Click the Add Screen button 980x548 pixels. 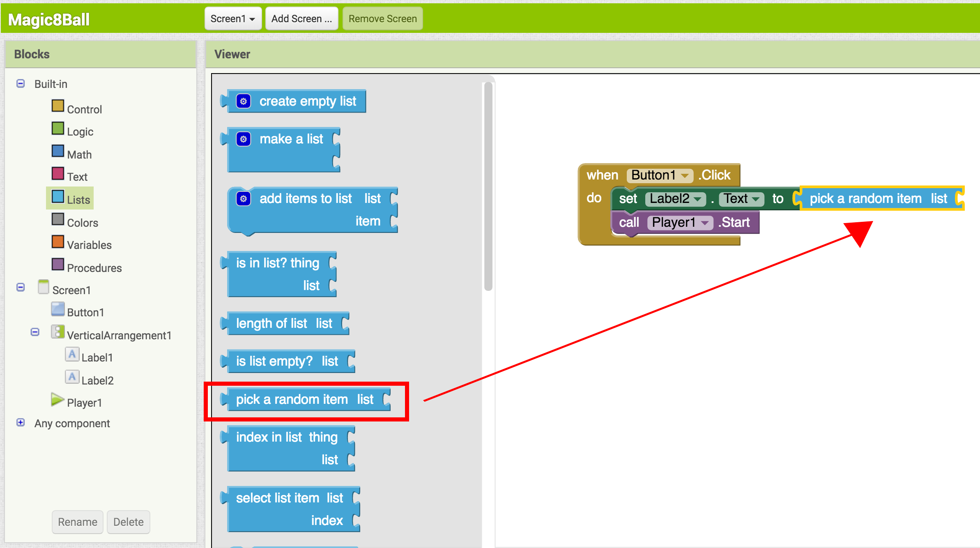301,18
